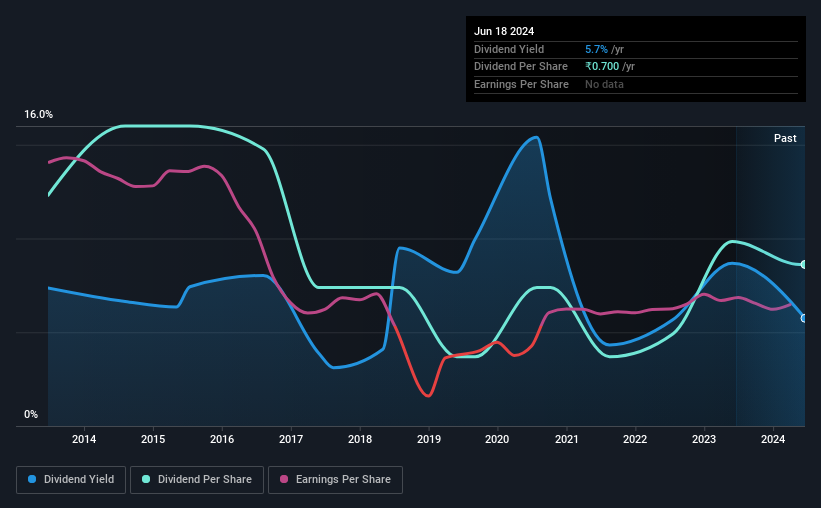This screenshot has width=821, height=508.
Task: Click the teal Dividend Per Share legend dot
Action: point(146,479)
